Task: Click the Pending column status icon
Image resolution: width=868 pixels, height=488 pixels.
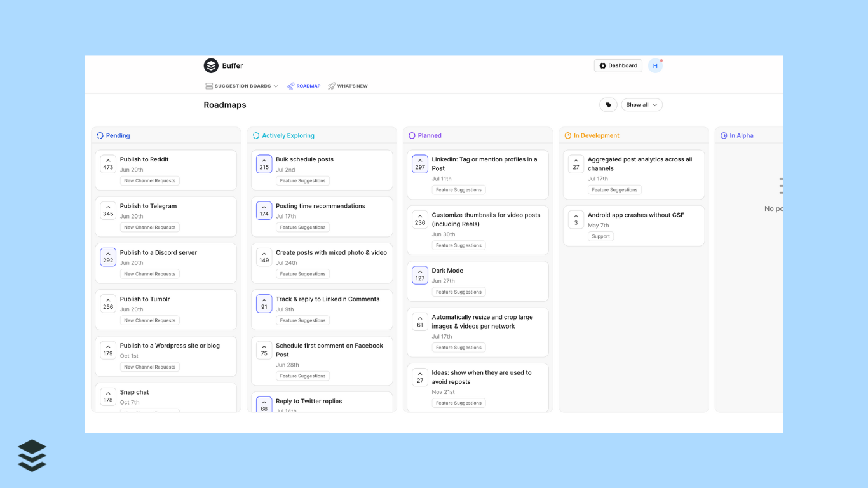Action: pos(100,135)
